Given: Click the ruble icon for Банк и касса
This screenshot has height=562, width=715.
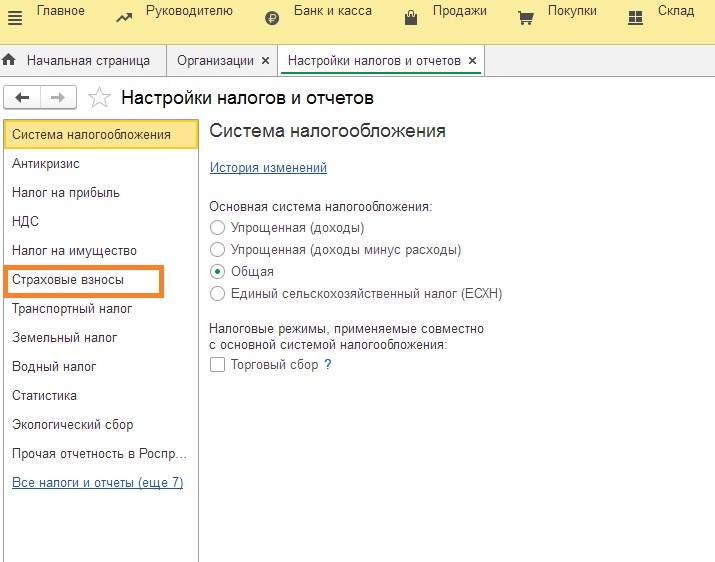Looking at the screenshot, I should [272, 18].
